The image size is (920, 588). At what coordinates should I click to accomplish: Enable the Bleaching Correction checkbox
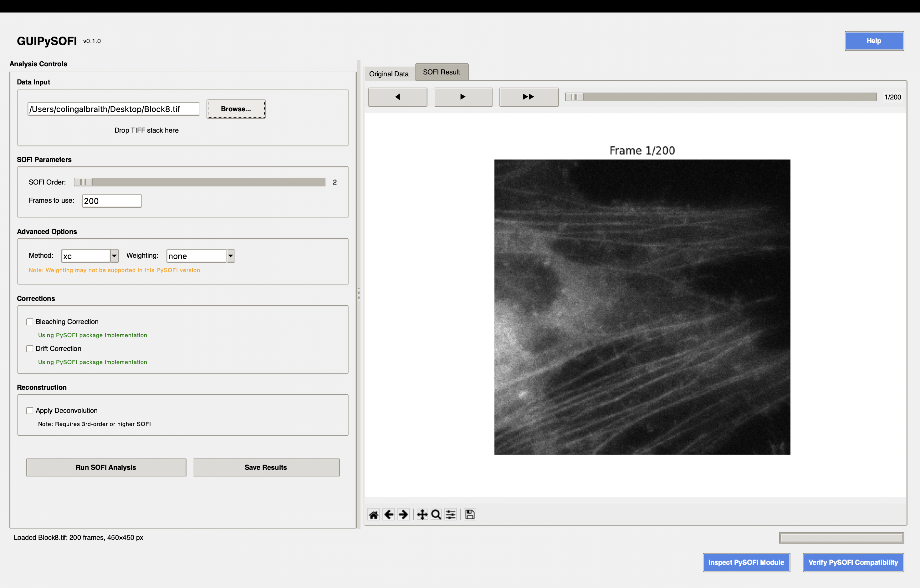point(30,322)
